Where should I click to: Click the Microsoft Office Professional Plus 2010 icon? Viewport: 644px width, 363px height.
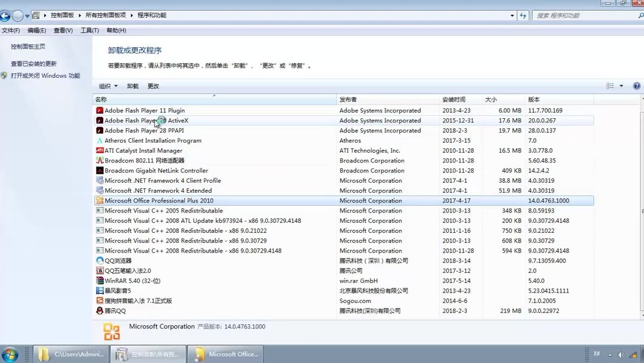(x=101, y=201)
